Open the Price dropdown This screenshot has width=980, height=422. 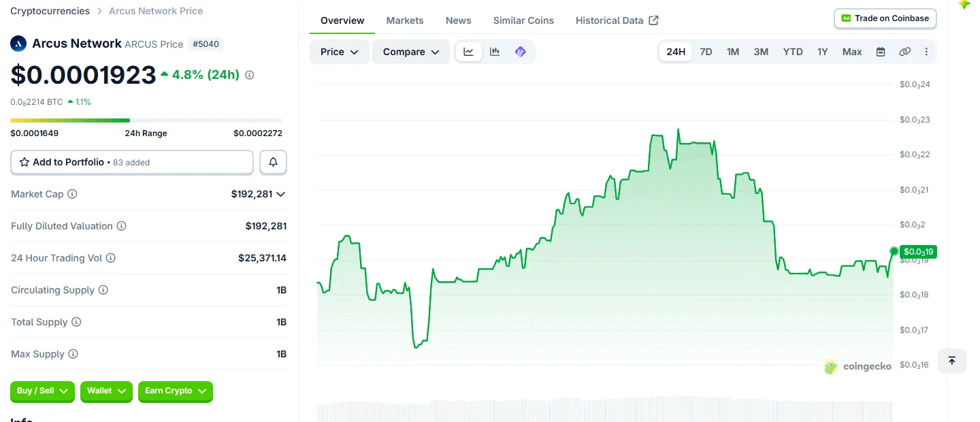[x=340, y=52]
